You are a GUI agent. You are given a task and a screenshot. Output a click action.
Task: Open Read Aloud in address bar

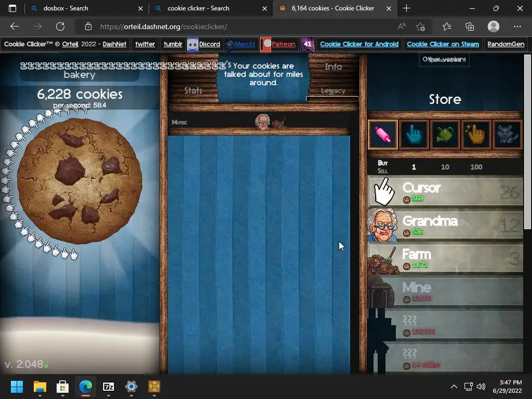pos(402,26)
